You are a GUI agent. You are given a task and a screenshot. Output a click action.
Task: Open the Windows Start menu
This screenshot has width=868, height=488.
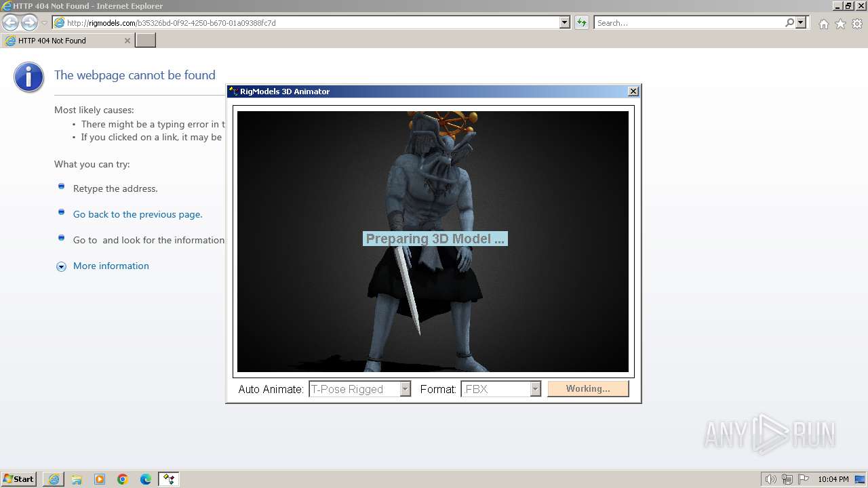click(x=19, y=479)
